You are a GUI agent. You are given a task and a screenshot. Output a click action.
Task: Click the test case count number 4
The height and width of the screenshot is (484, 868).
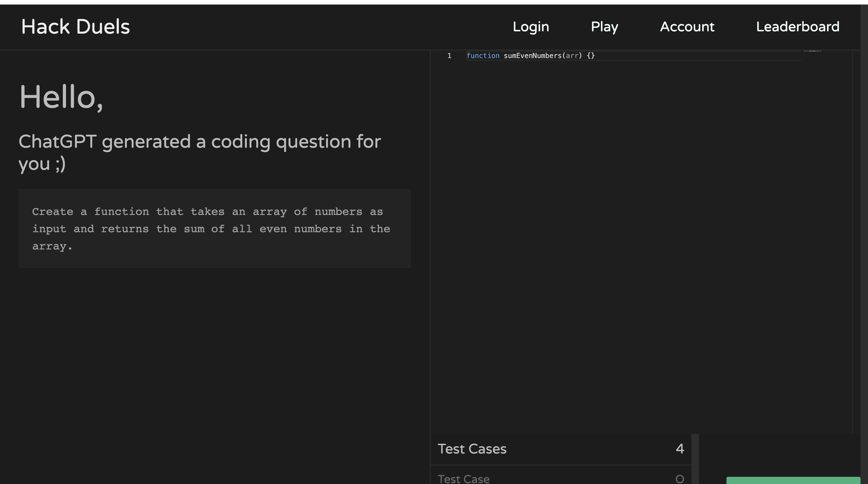point(680,449)
